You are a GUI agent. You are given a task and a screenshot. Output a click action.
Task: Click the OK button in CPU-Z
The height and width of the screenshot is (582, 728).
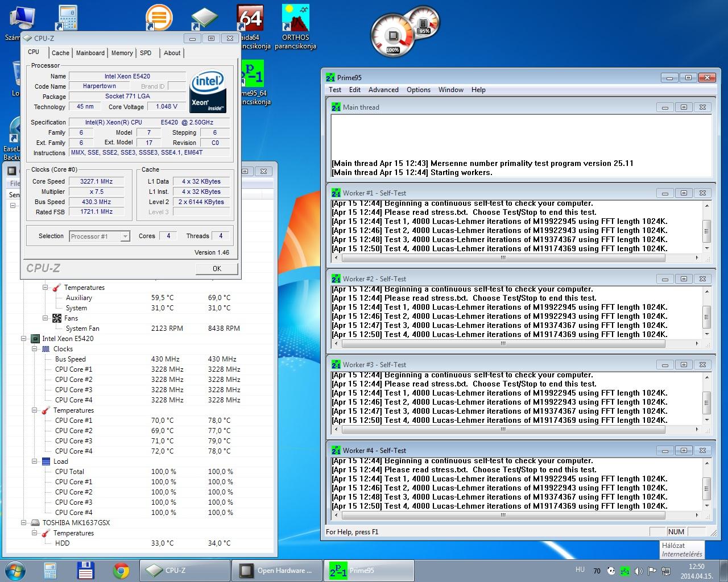pos(217,268)
